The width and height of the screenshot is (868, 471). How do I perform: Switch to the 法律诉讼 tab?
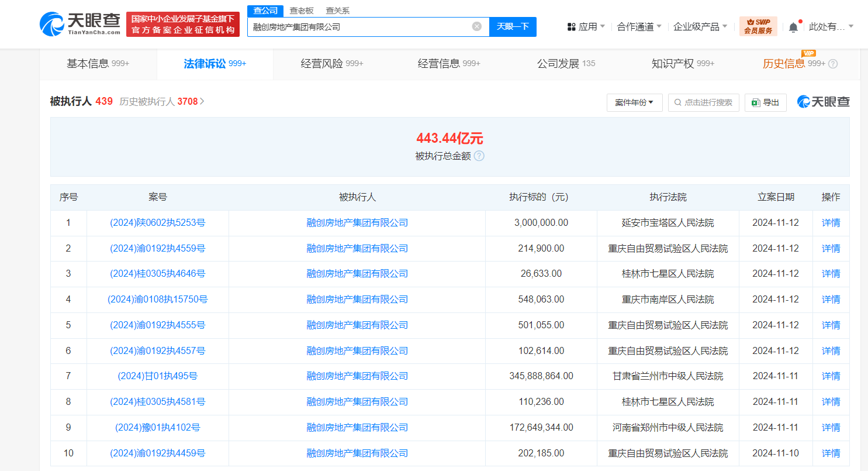click(215, 64)
